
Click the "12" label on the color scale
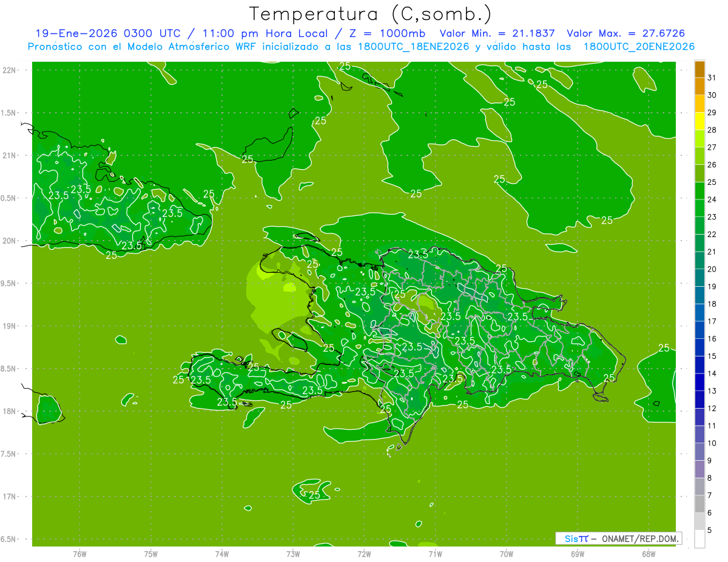(712, 409)
